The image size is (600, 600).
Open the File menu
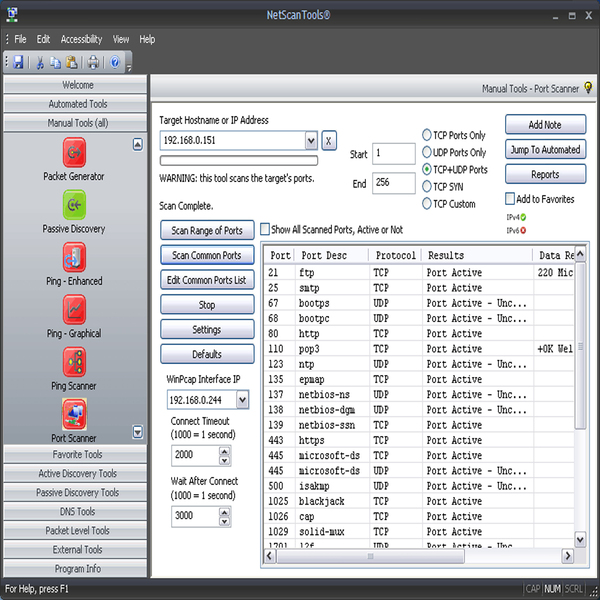tap(20, 39)
